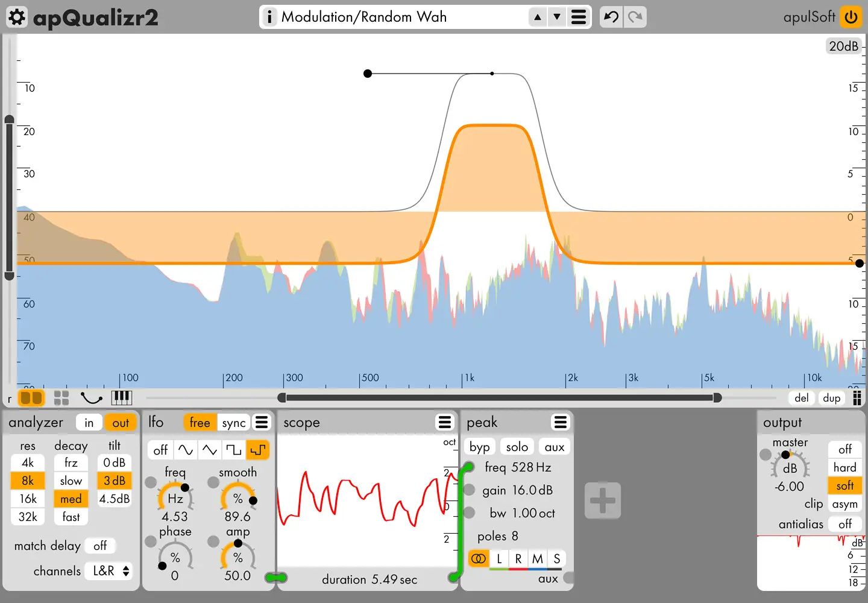Open the 20dB range selector
The image size is (868, 603).
(x=843, y=46)
